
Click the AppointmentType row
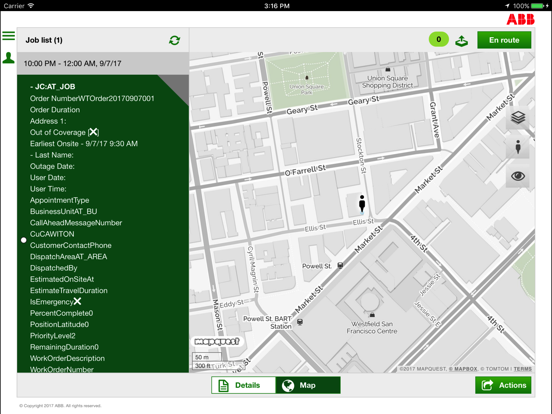(59, 200)
